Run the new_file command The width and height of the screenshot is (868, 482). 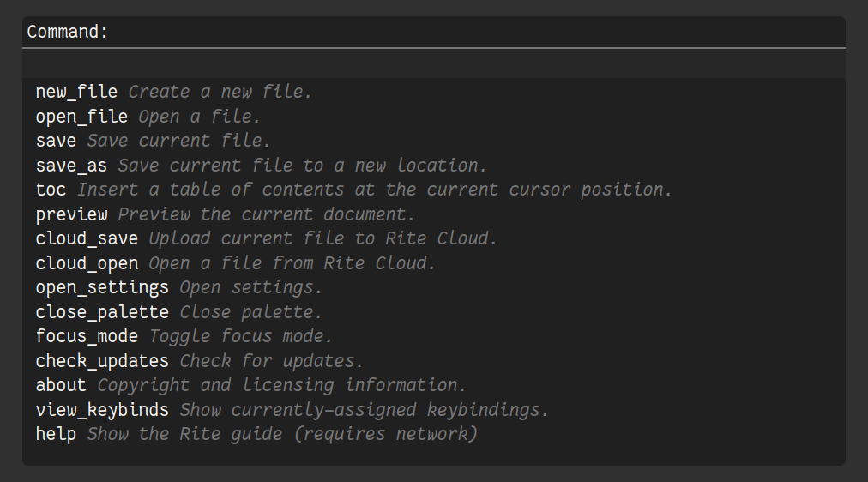point(76,92)
